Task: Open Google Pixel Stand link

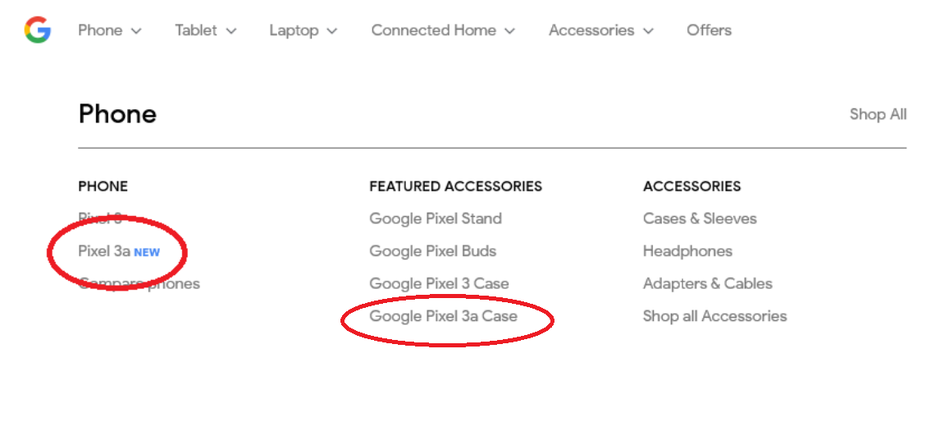Action: 435,218
